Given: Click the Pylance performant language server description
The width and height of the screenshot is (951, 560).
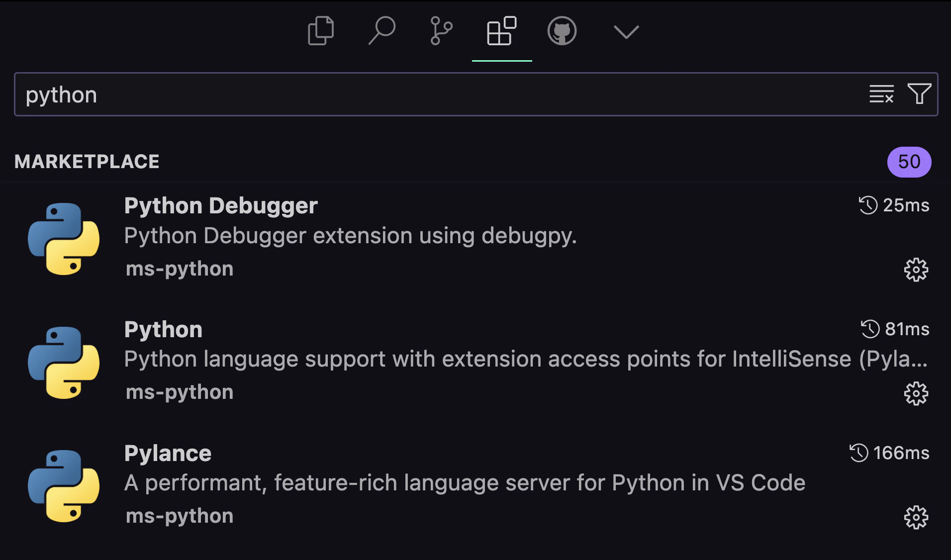Looking at the screenshot, I should coord(465,483).
